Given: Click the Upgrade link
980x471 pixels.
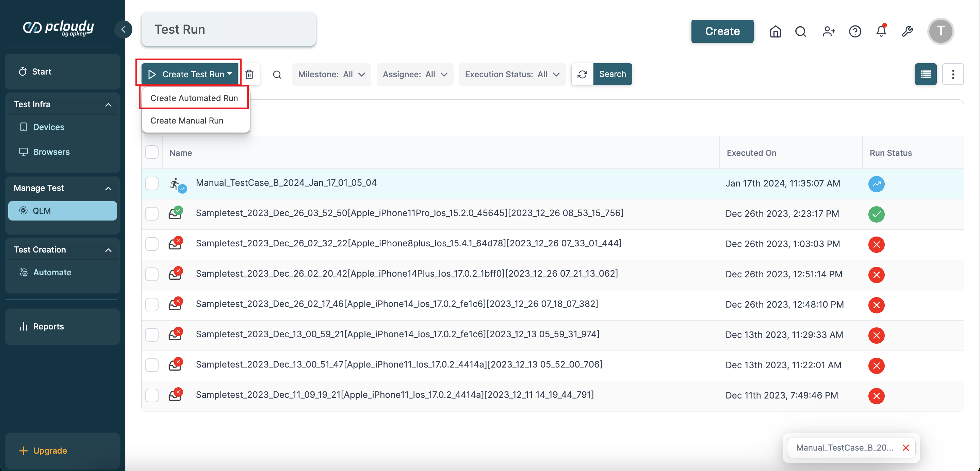Looking at the screenshot, I should click(x=50, y=451).
